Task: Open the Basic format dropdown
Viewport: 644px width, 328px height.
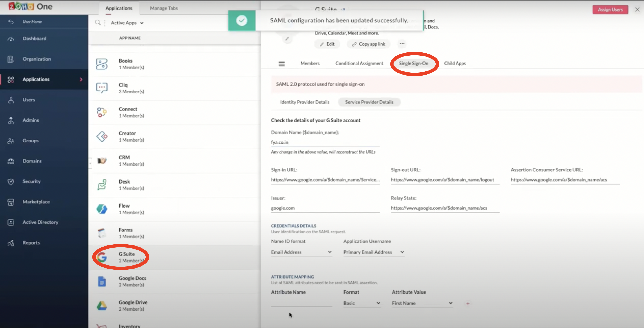Action: (362, 304)
